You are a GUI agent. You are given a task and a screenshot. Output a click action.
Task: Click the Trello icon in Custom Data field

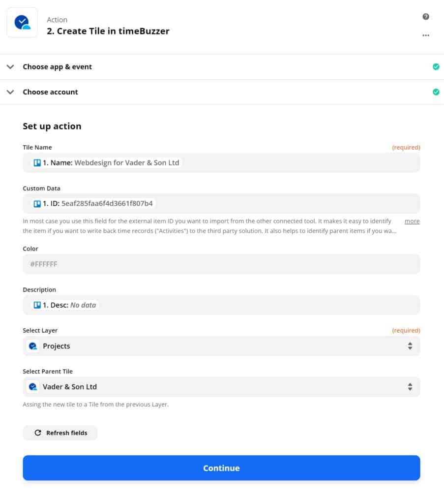coord(37,203)
